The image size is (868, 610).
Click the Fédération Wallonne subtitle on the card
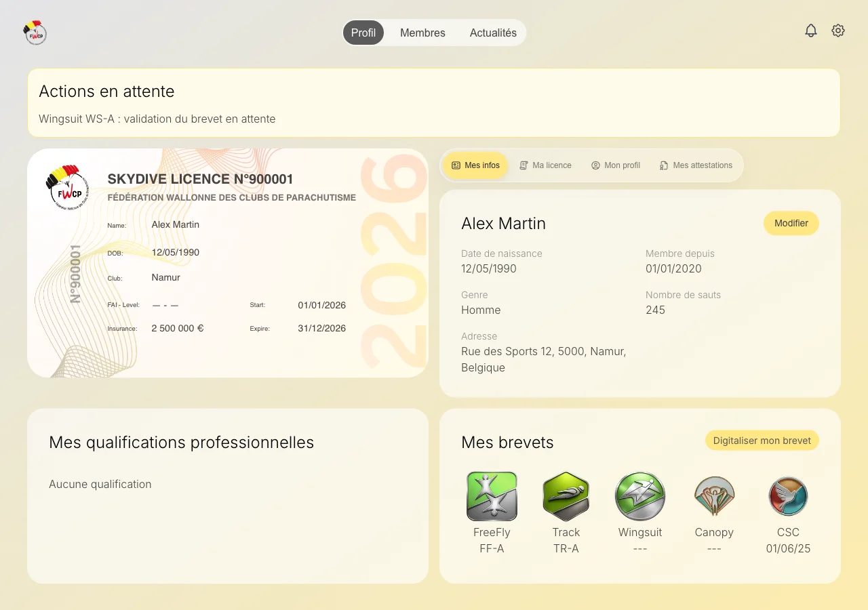point(231,198)
